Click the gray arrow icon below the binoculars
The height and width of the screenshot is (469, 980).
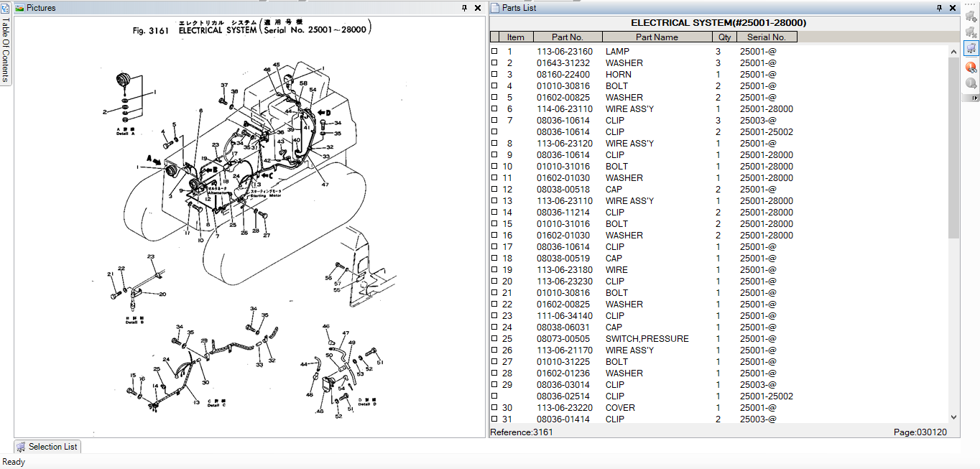[971, 83]
